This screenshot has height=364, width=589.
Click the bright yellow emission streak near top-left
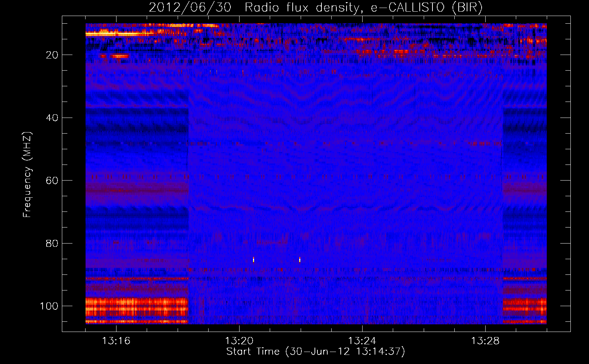[x=120, y=33]
